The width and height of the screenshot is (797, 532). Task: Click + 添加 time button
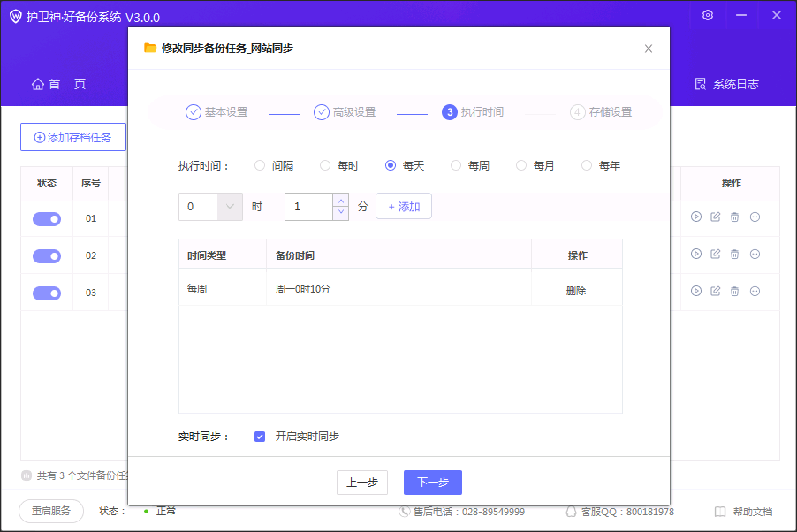pyautogui.click(x=404, y=207)
